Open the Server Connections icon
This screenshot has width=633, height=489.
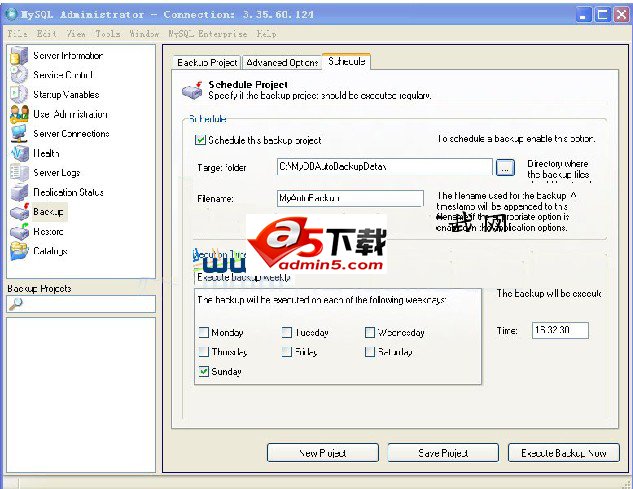[19, 133]
